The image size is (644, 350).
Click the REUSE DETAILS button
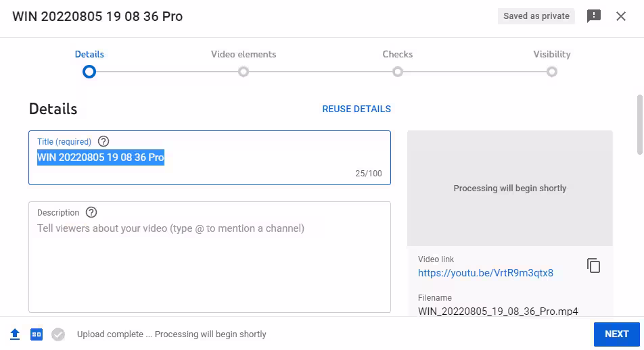356,109
